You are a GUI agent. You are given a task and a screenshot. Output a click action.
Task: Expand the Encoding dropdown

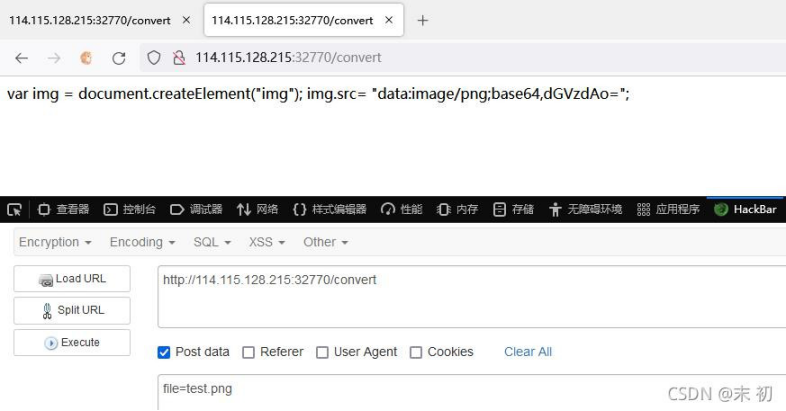pos(142,242)
